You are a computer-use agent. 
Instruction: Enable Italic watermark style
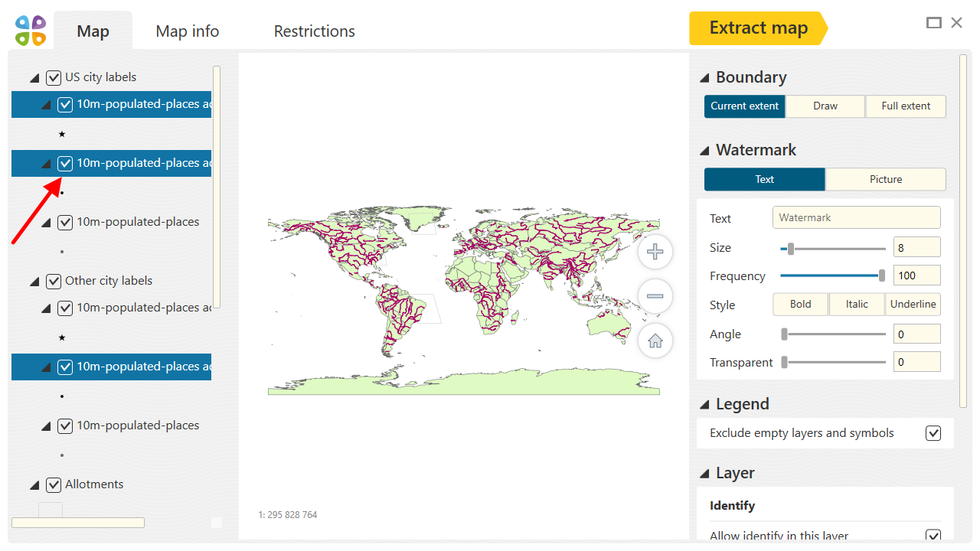pyautogui.click(x=857, y=304)
